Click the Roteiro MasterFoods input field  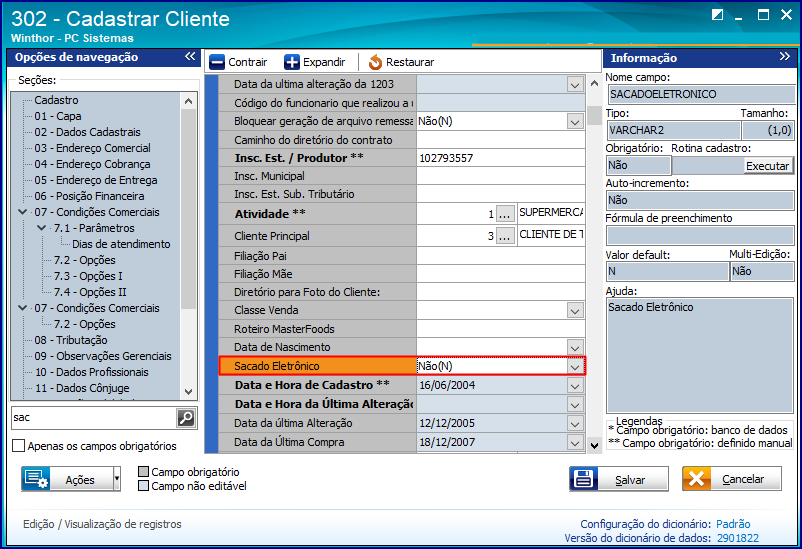501,330
